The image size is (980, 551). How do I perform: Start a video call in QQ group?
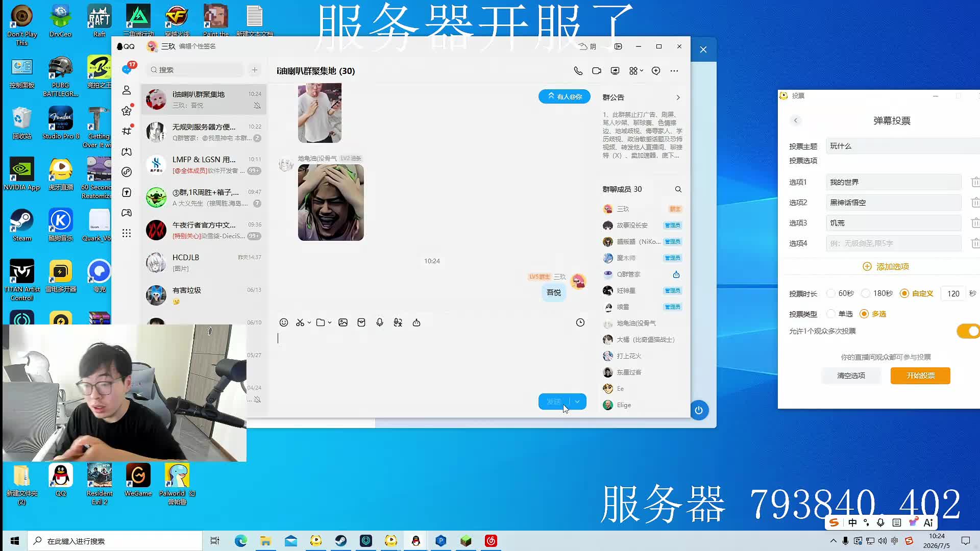pyautogui.click(x=596, y=71)
